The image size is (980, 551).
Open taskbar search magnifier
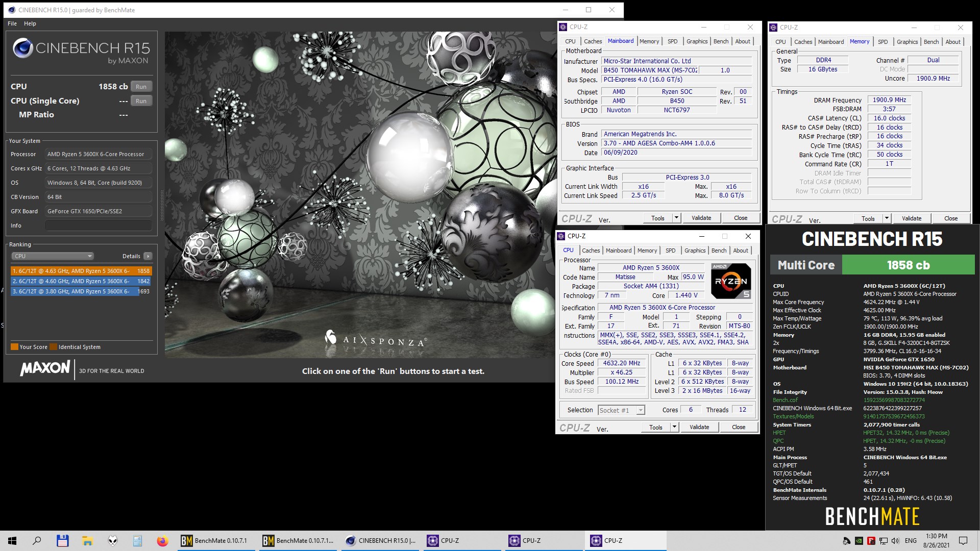tap(37, 540)
